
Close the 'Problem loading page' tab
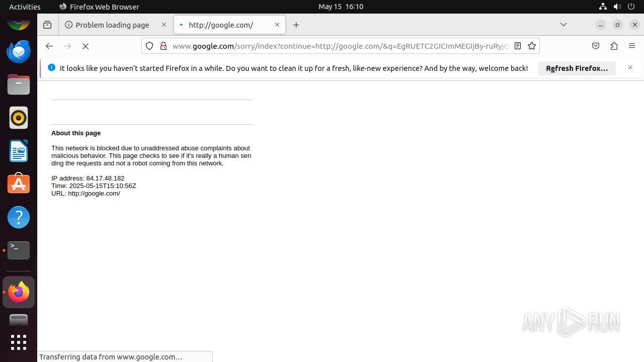164,25
